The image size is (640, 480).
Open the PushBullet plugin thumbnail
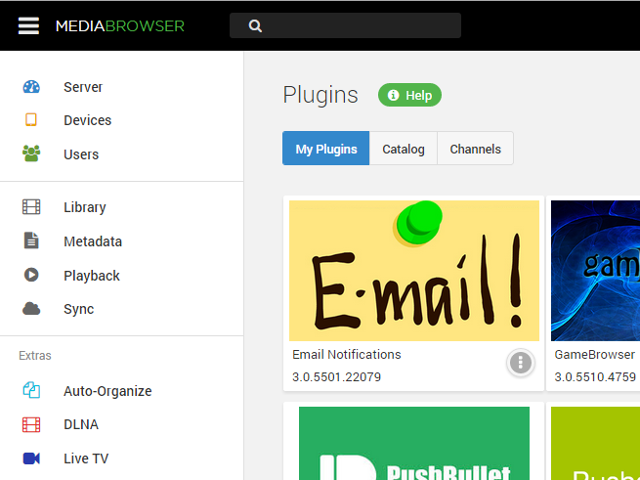click(414, 443)
